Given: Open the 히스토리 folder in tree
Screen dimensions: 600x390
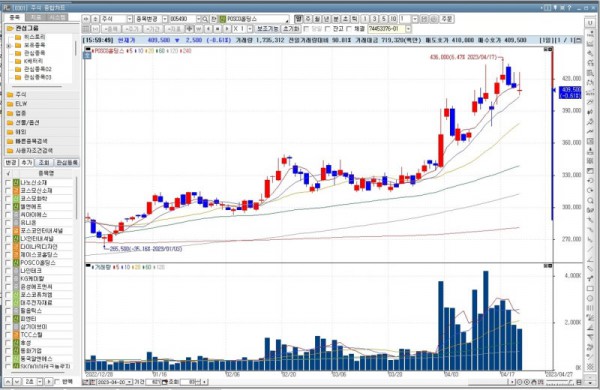Looking at the screenshot, I should tap(30, 37).
